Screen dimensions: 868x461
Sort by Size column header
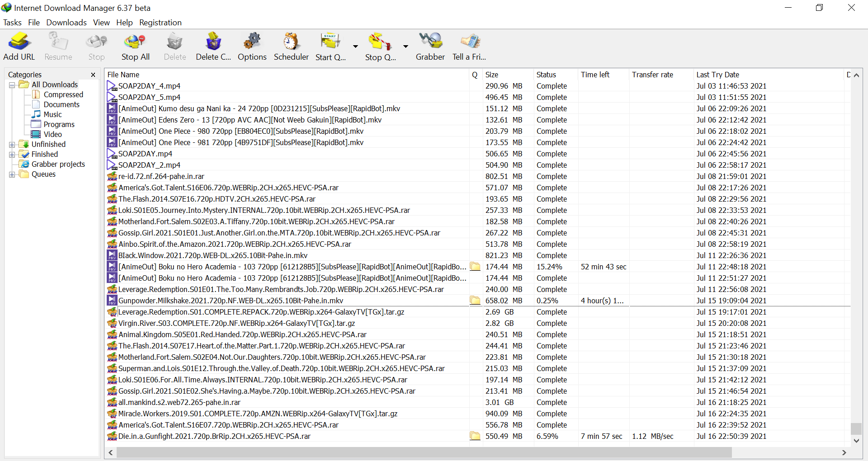(508, 75)
